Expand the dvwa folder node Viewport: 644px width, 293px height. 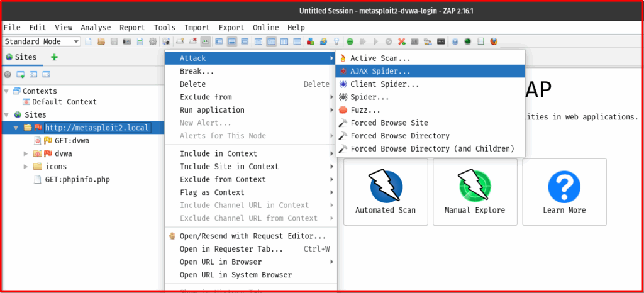click(x=26, y=153)
